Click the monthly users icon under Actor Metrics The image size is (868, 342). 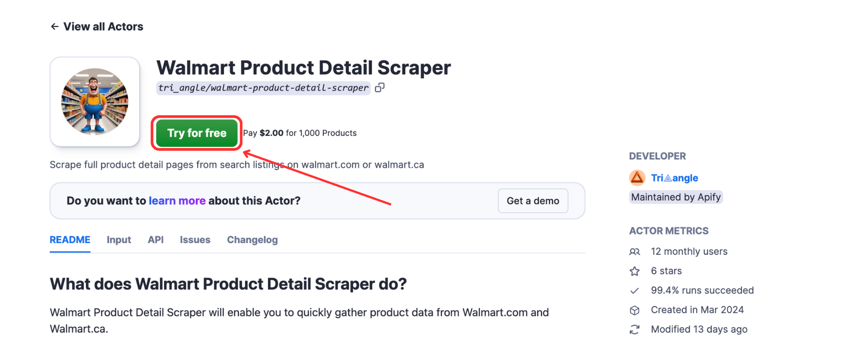tap(635, 252)
